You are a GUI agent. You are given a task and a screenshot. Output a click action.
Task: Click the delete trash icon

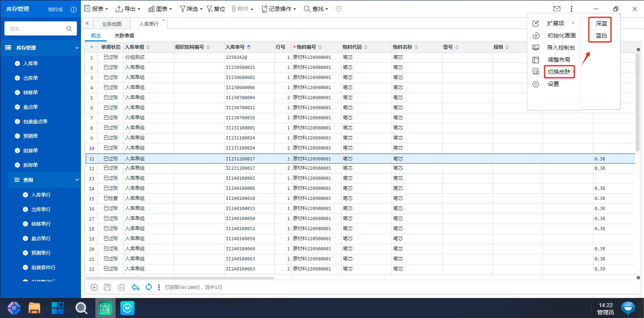(x=122, y=287)
